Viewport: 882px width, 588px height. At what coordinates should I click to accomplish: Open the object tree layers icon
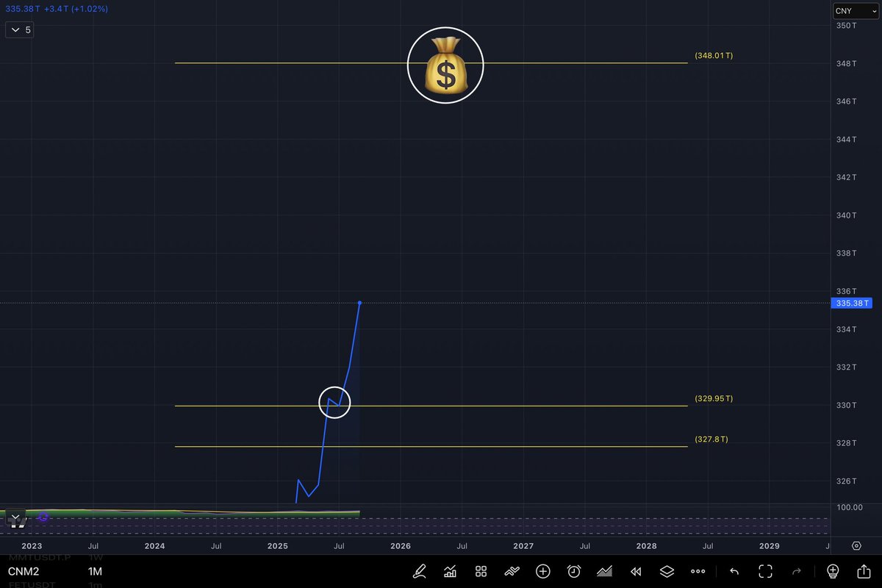click(667, 571)
